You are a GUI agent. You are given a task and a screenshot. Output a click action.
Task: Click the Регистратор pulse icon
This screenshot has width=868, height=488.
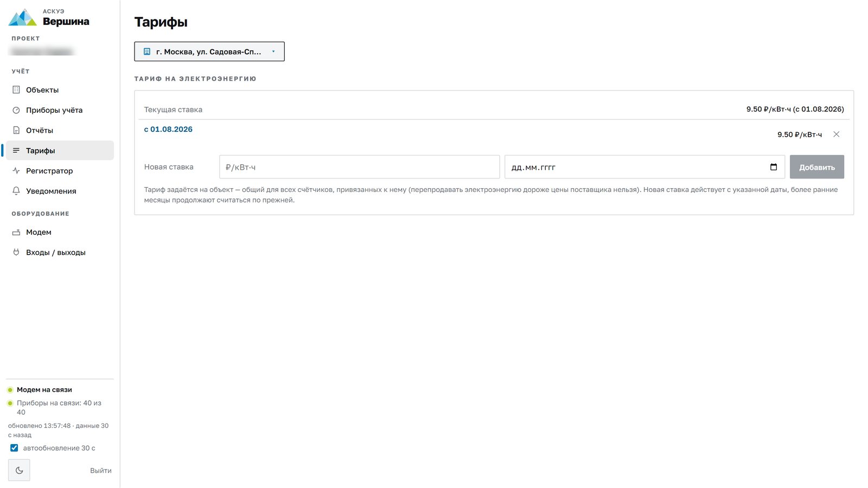(x=16, y=171)
